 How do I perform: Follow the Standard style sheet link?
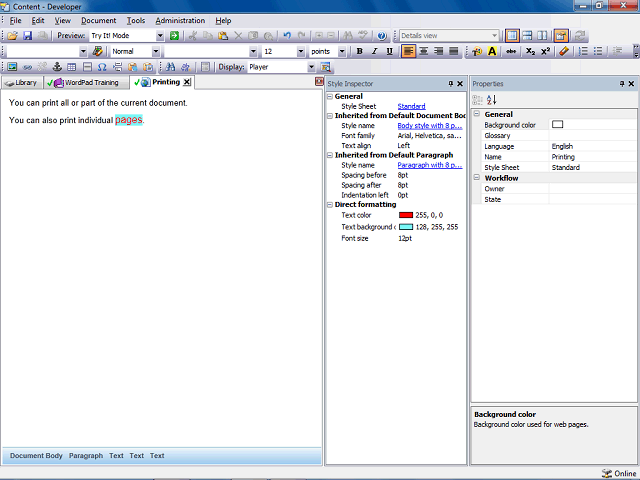[411, 106]
